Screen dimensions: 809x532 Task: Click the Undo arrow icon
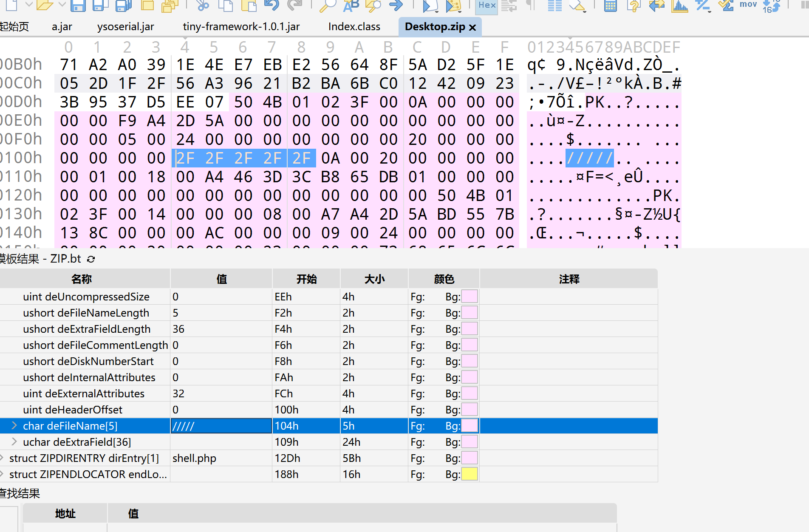(271, 5)
